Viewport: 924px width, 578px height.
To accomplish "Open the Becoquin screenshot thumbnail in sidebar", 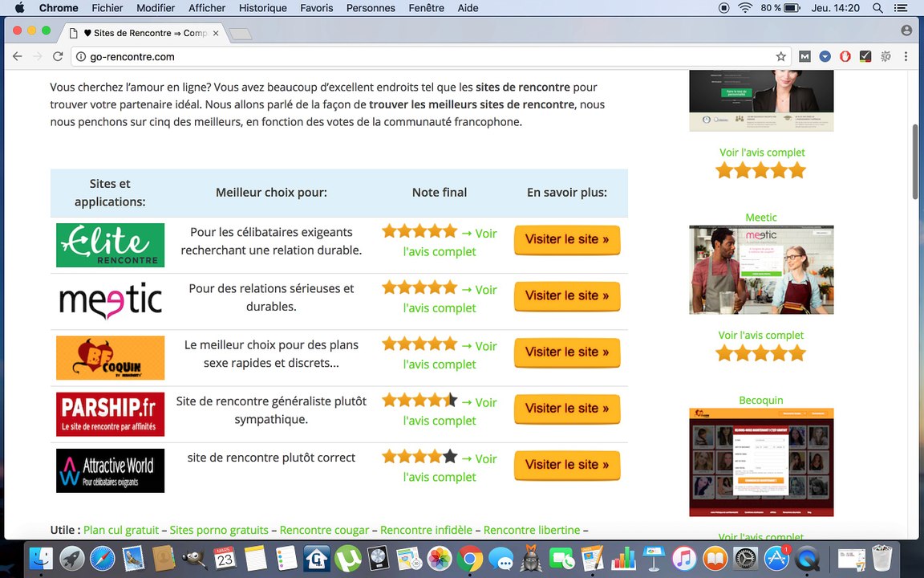I will click(x=761, y=462).
